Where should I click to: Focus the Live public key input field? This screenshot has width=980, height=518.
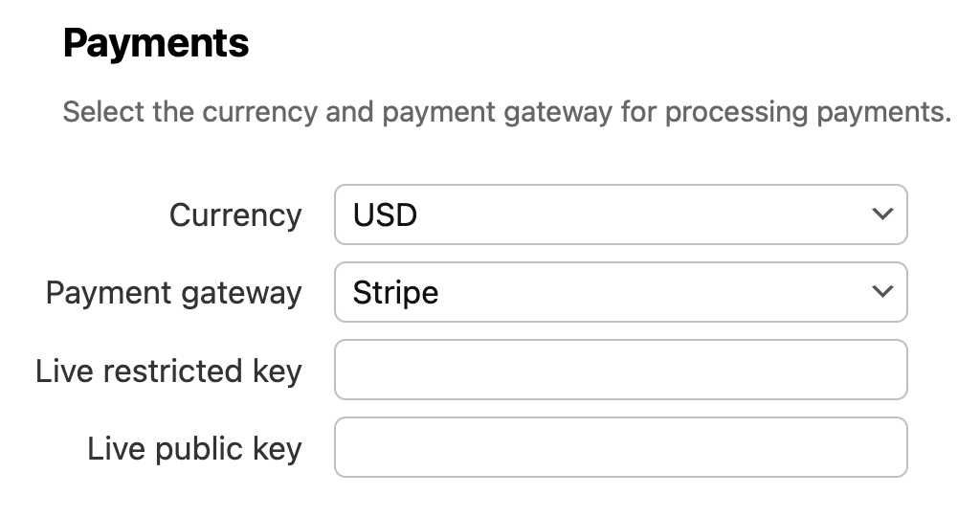pyautogui.click(x=620, y=447)
